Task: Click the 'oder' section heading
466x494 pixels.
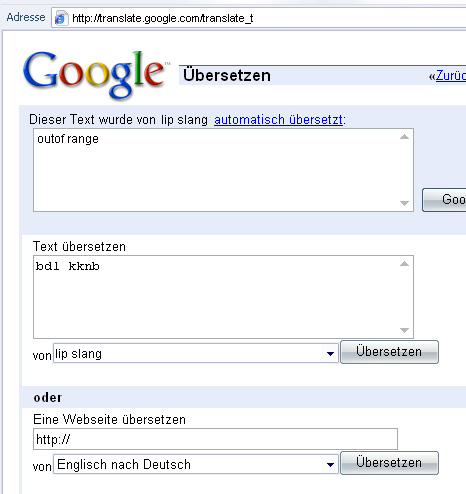Action: click(48, 397)
